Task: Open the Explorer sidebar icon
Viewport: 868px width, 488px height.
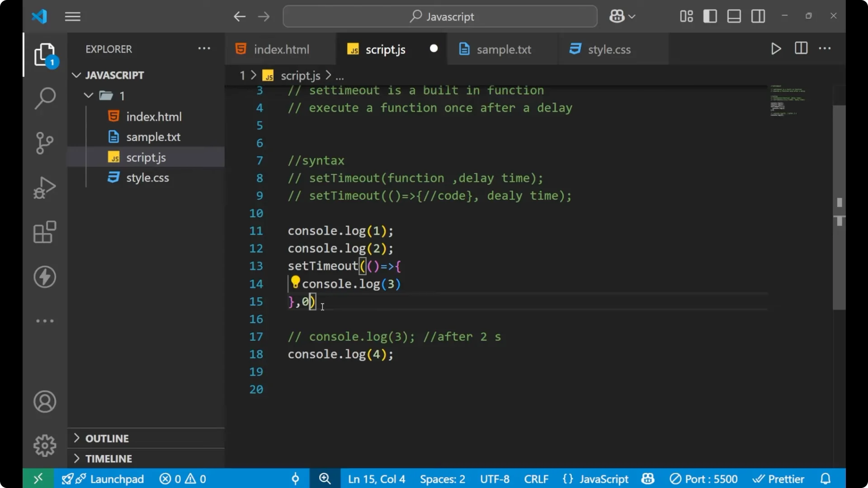Action: click(x=45, y=54)
